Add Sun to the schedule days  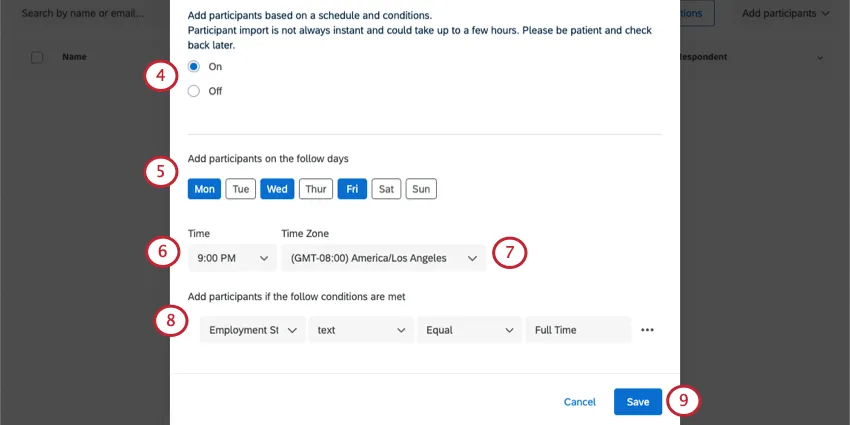tap(421, 189)
